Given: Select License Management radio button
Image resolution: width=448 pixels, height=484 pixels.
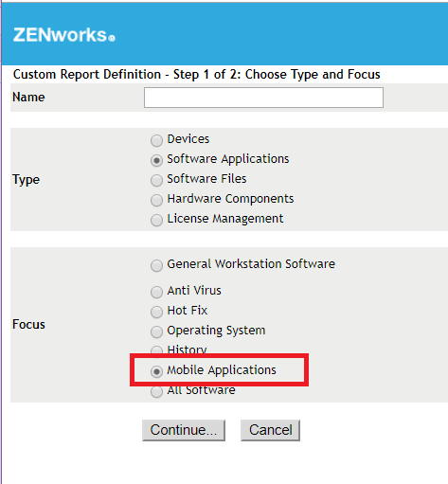Looking at the screenshot, I should [156, 220].
